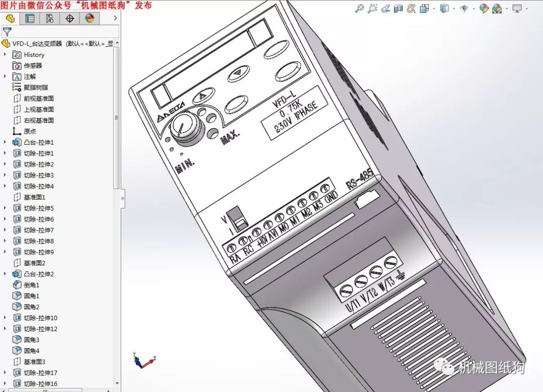The height and width of the screenshot is (392, 543).
Task: Activate the Section View tool
Action: [x=398, y=9]
